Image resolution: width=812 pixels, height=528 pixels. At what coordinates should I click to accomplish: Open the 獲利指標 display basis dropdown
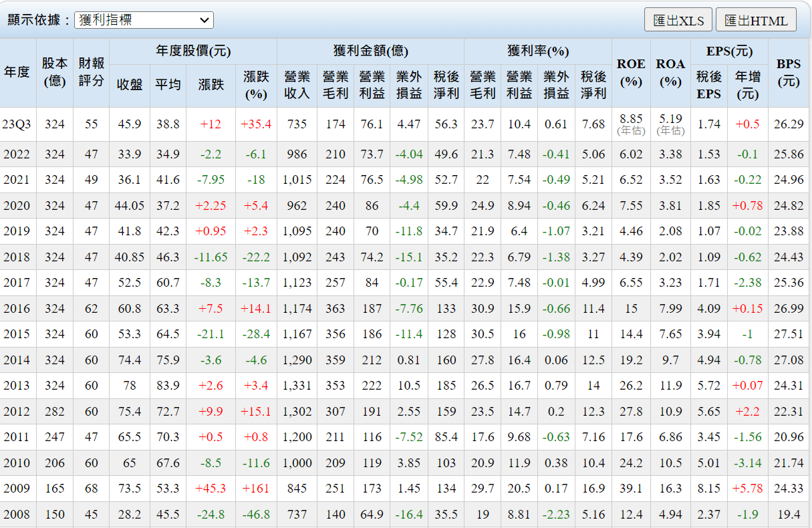tap(144, 20)
